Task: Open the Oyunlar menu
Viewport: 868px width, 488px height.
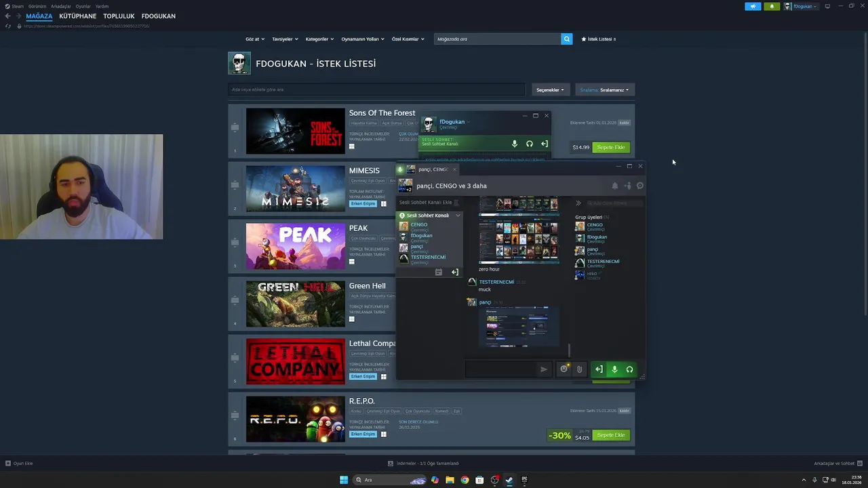Action: click(x=83, y=6)
